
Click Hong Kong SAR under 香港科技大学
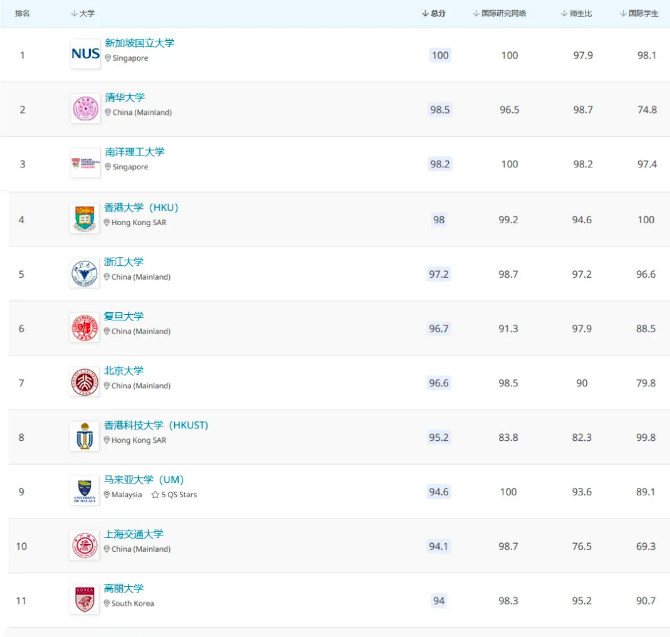click(139, 440)
